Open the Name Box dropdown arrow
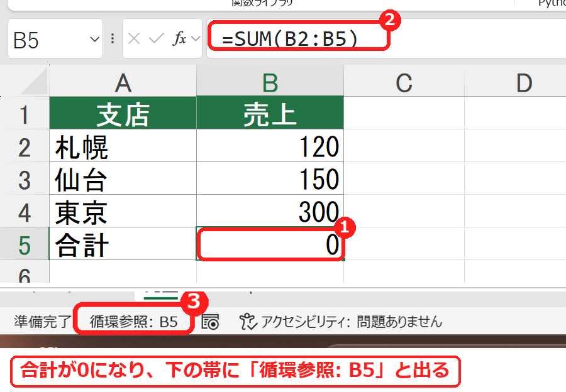Screen dimensions: 566x392 [x=94, y=39]
